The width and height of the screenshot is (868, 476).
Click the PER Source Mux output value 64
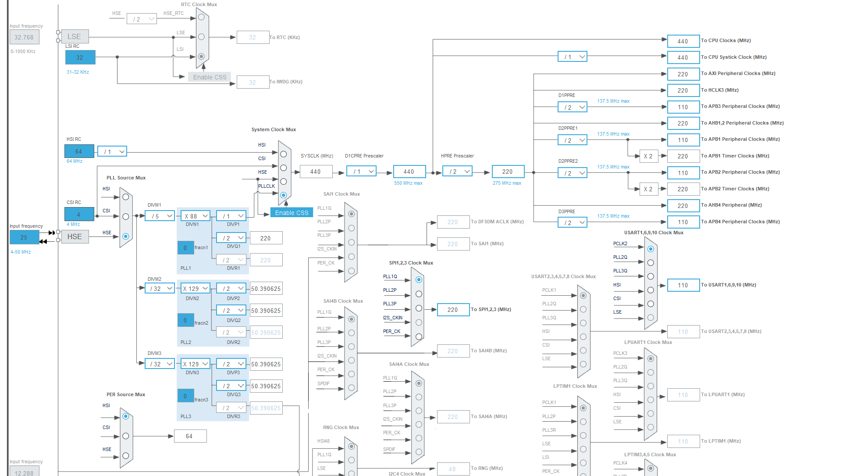coord(190,436)
